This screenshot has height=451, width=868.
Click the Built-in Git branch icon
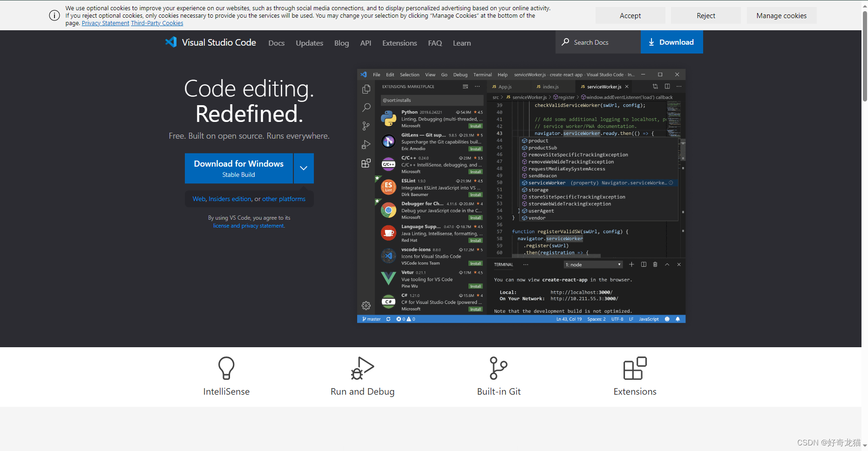[x=498, y=368]
